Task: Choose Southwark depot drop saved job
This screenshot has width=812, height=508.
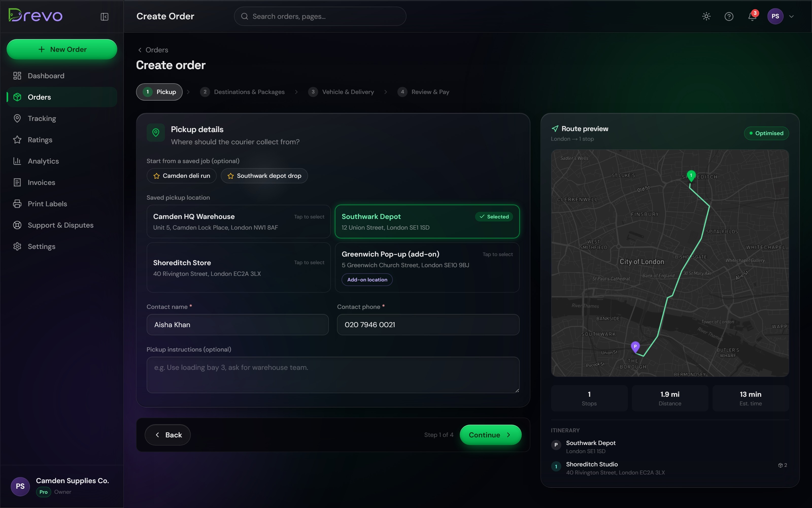Action: click(x=264, y=176)
